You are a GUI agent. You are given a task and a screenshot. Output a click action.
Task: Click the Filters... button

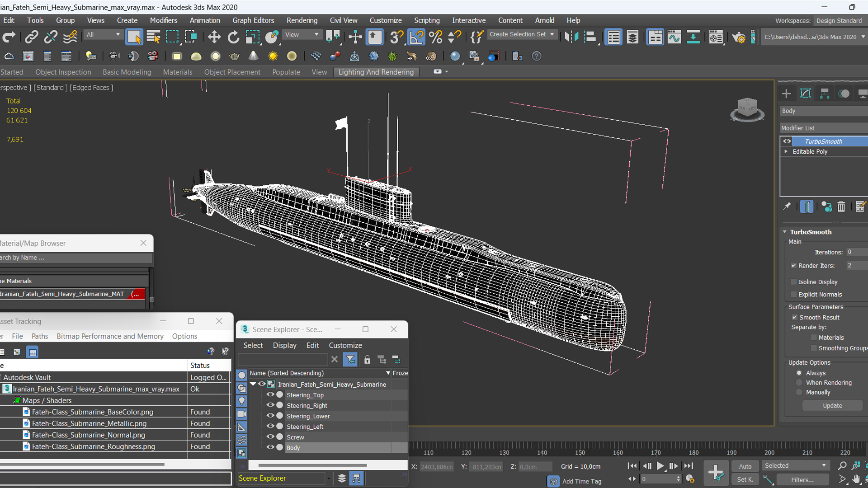802,479
